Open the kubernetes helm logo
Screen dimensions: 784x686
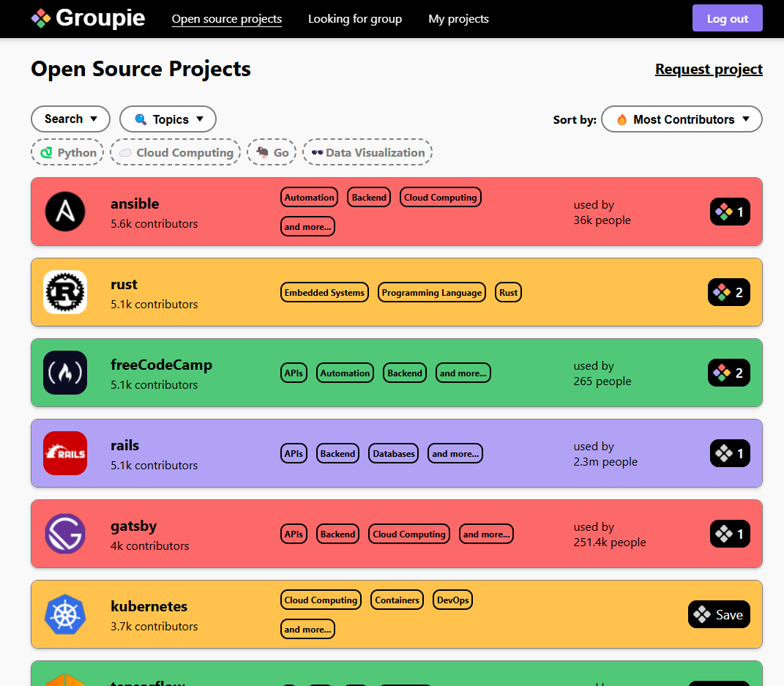point(65,614)
